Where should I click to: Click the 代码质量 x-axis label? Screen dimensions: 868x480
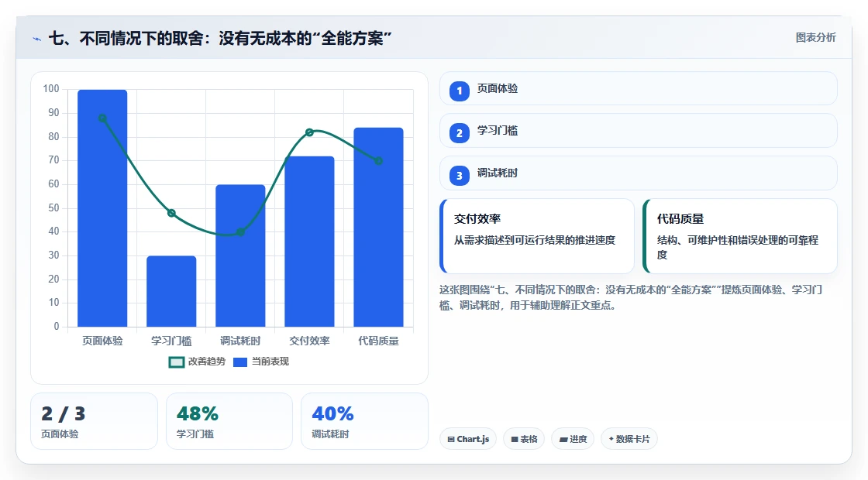[379, 341]
